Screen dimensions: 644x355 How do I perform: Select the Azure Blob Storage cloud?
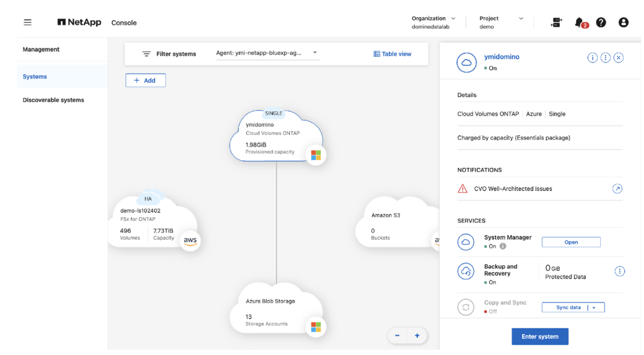pos(276,309)
